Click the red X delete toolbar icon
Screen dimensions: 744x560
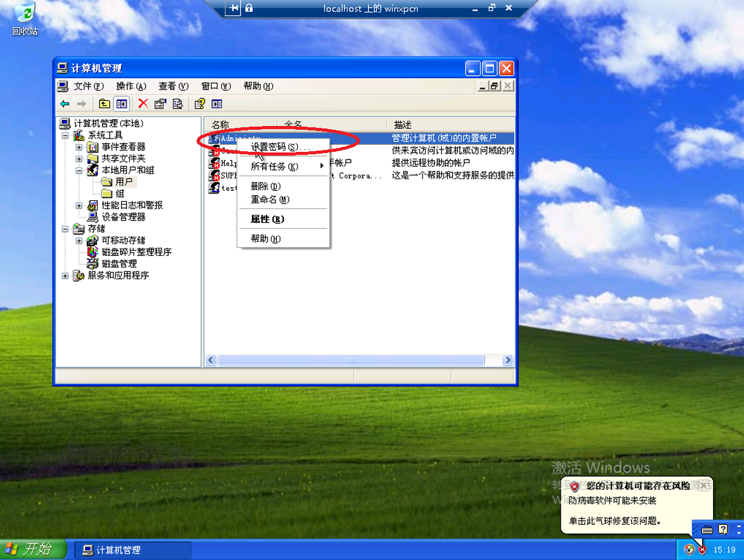143,104
